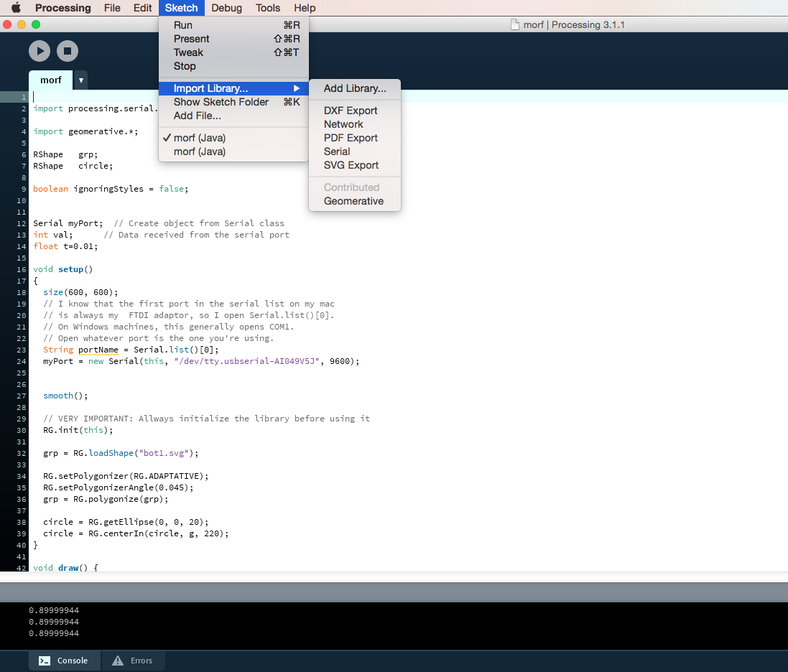Import the Network library
The image size is (788, 672).
click(x=355, y=124)
